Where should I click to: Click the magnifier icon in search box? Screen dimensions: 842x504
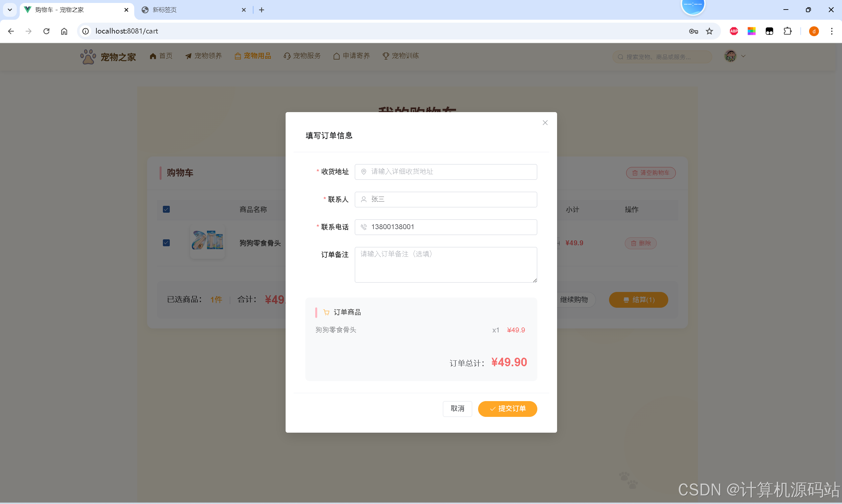[620, 57]
